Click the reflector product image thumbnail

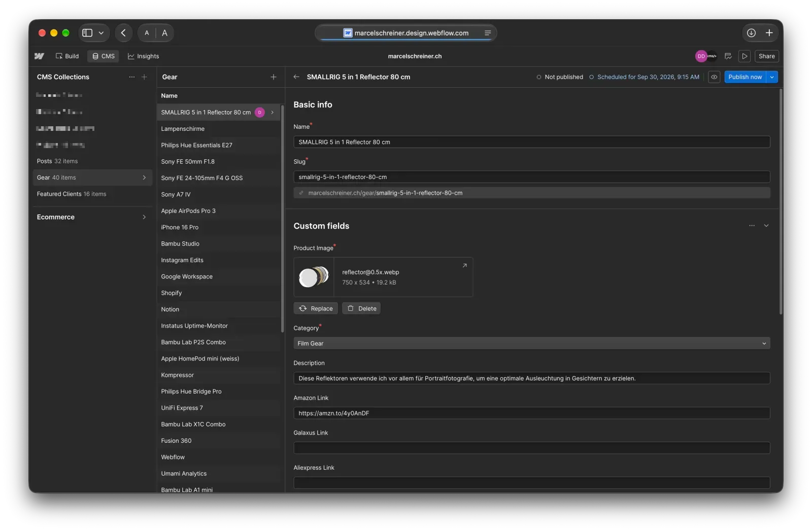(x=314, y=277)
